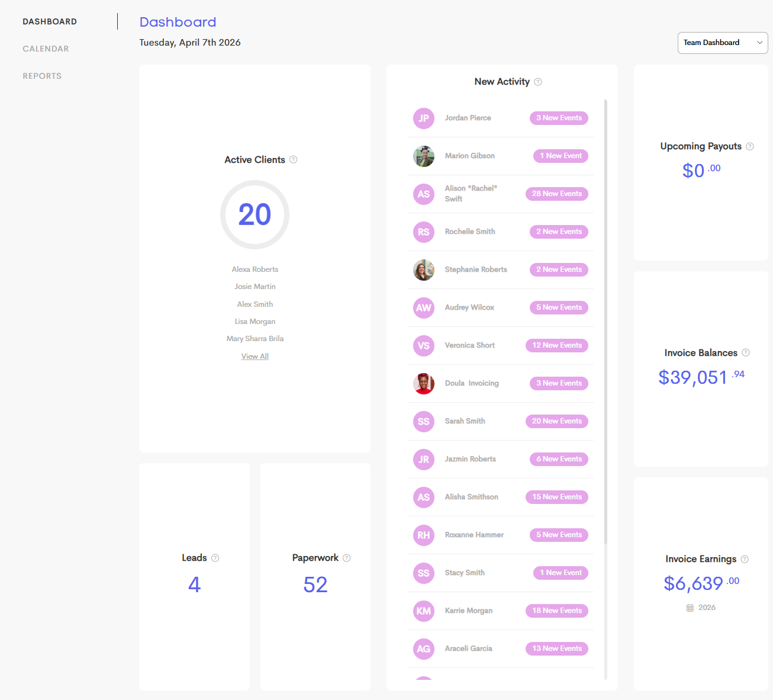This screenshot has height=700, width=773.
Task: Select Rochelle Smith's RS avatar
Action: 424,232
